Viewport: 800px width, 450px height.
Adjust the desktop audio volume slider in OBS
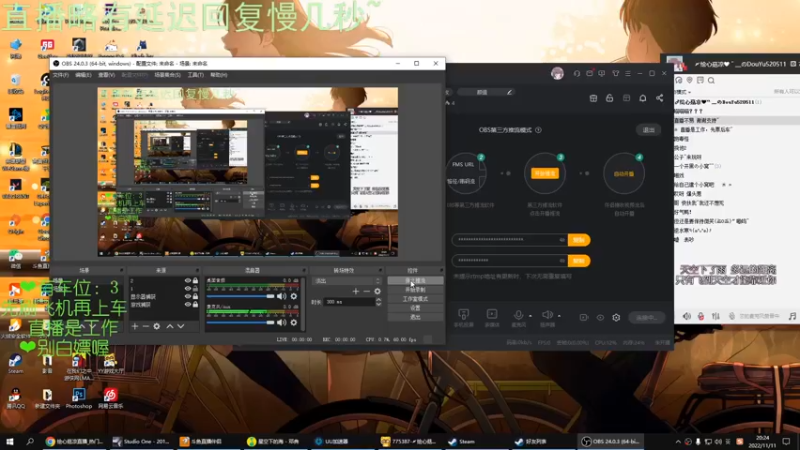pos(240,296)
